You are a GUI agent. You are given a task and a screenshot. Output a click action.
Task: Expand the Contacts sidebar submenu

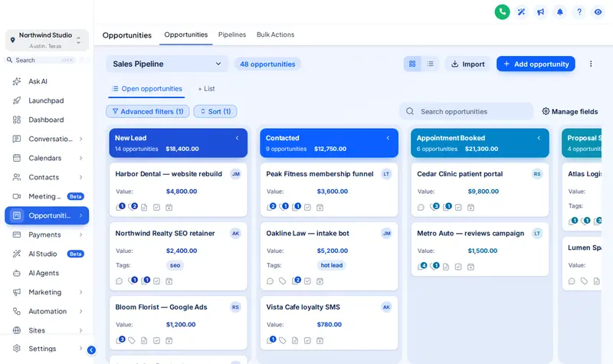point(81,177)
